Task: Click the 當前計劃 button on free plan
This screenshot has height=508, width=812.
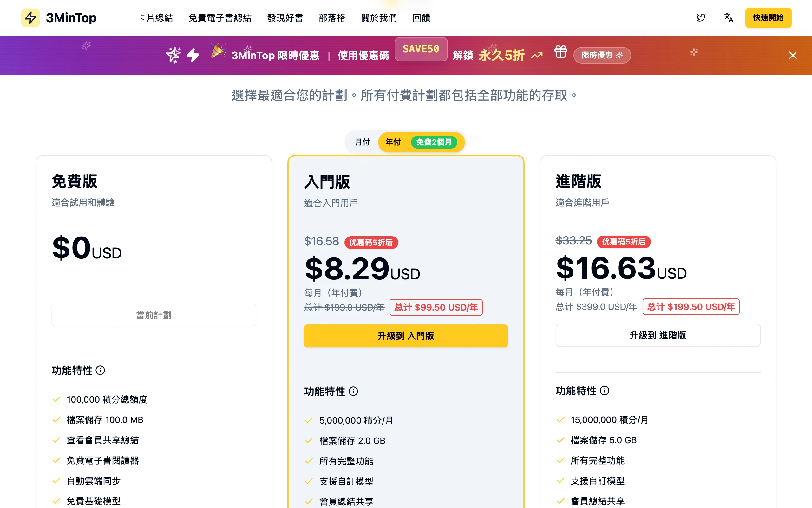Action: 154,315
